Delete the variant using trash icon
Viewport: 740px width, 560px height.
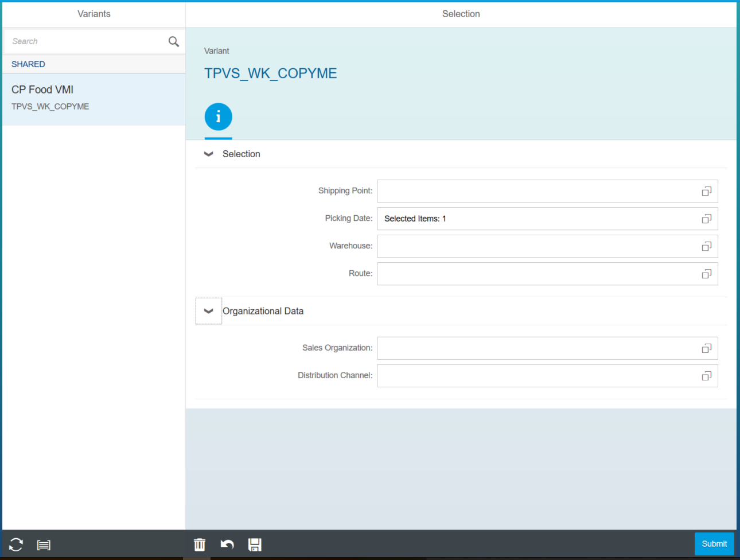[200, 545]
